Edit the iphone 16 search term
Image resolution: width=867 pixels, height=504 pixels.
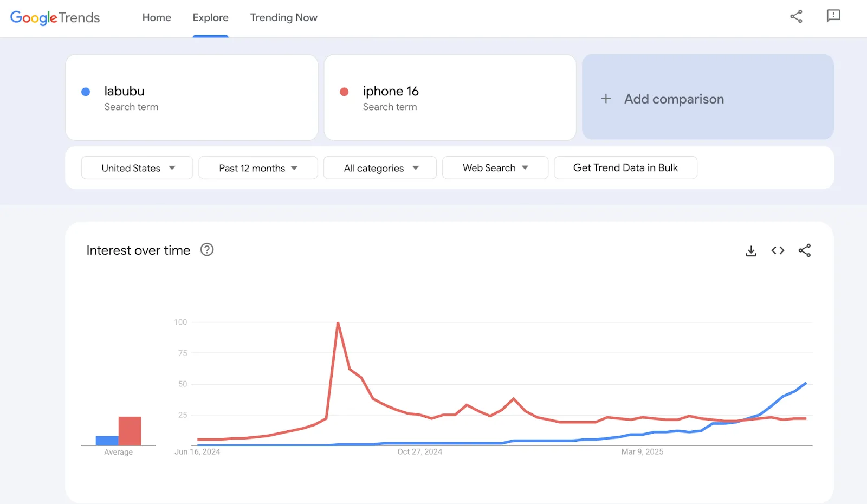pyautogui.click(x=391, y=92)
